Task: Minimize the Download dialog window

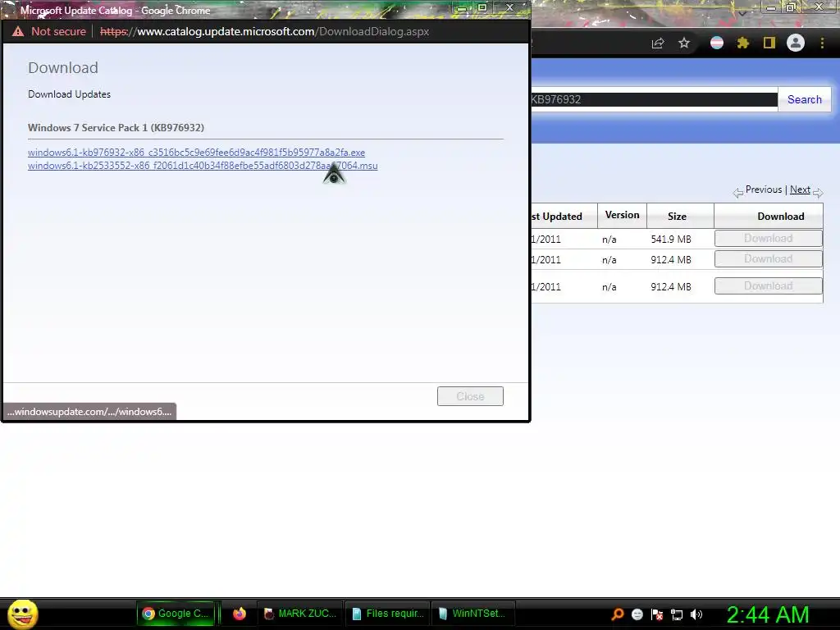Action: coord(461,8)
